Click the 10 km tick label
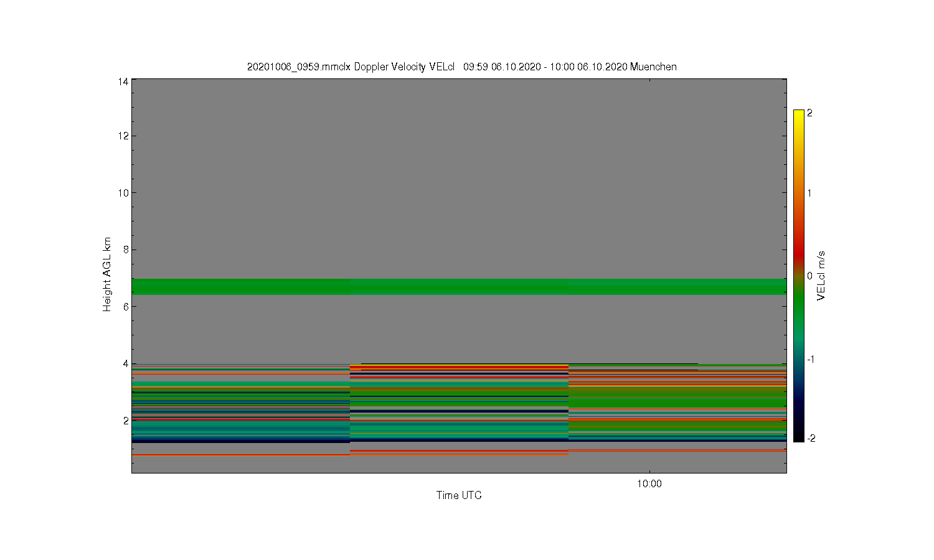 [123, 193]
